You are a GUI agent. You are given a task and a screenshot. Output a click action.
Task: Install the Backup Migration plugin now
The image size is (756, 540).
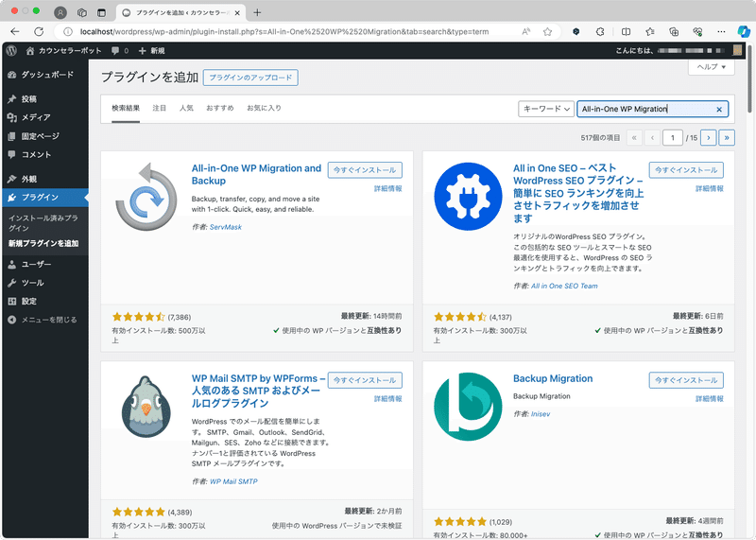pyautogui.click(x=686, y=381)
